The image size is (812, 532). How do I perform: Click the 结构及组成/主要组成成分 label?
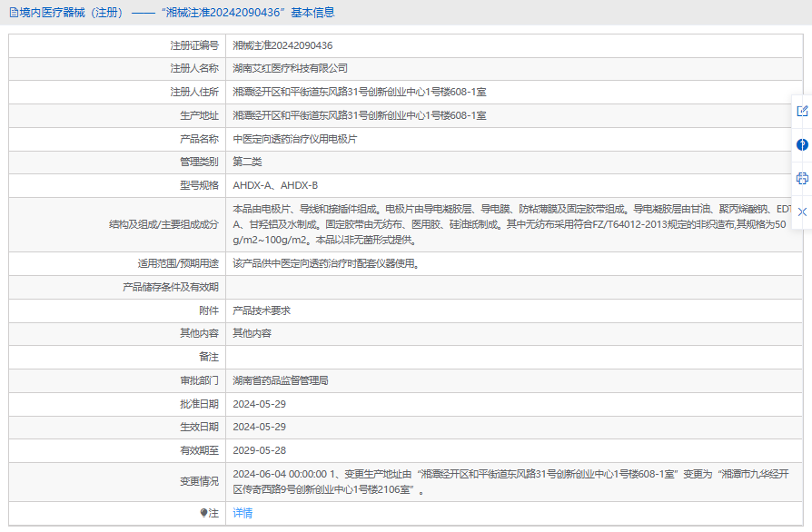(x=163, y=224)
